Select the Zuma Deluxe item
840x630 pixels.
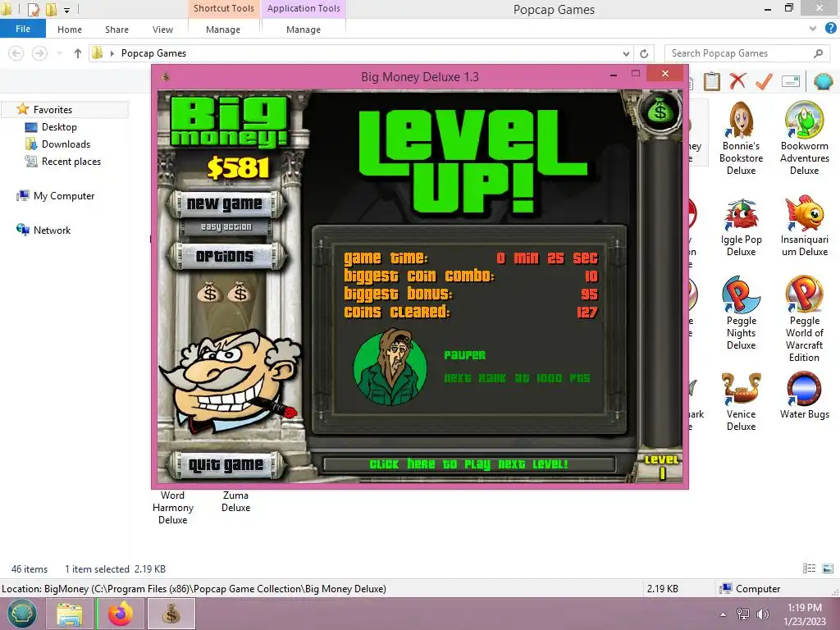point(235,501)
